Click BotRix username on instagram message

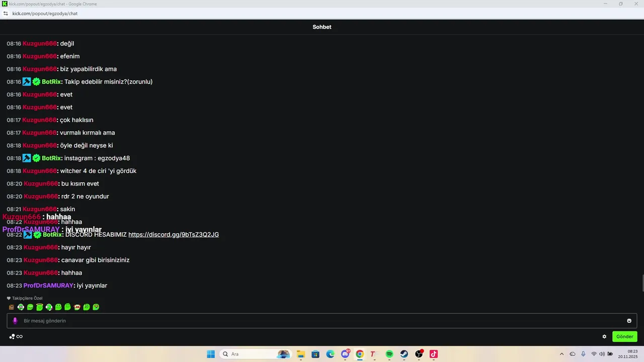click(51, 158)
